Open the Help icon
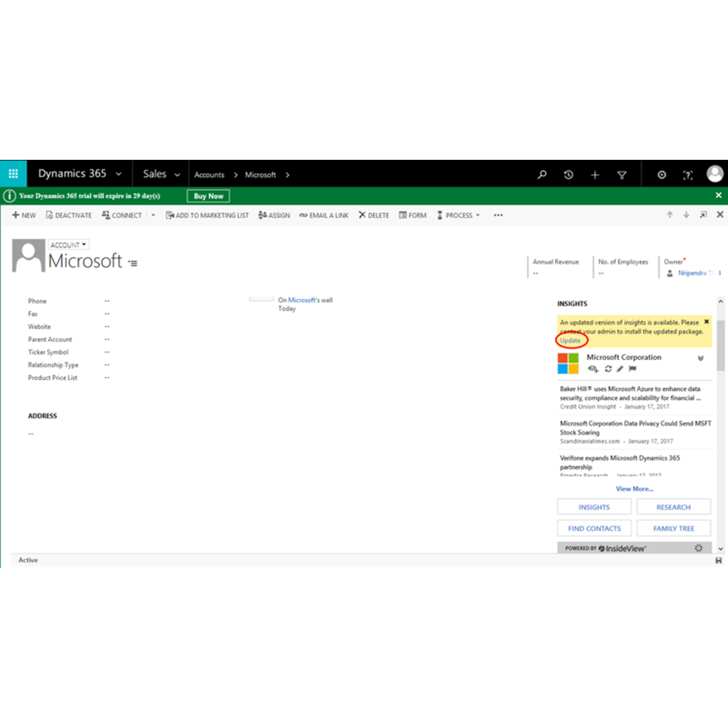 tap(688, 174)
